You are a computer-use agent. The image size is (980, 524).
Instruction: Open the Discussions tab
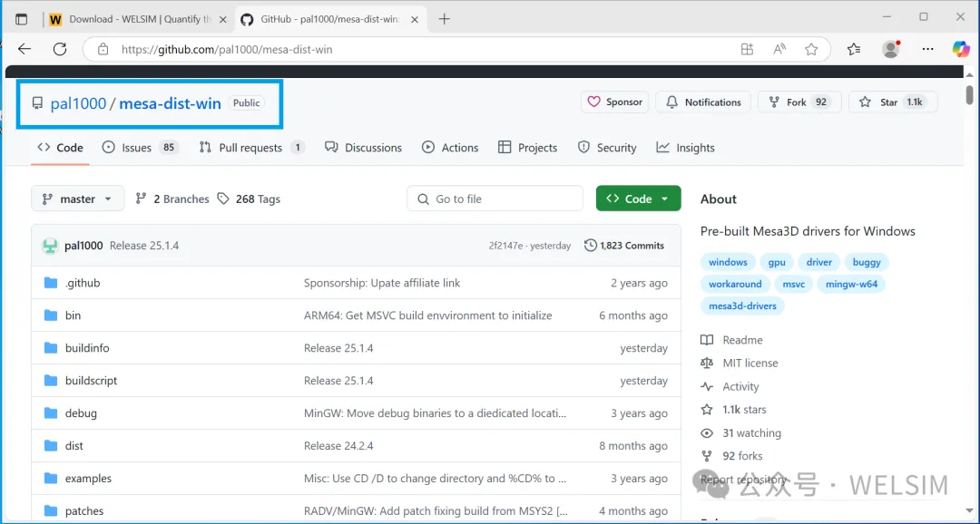click(363, 148)
